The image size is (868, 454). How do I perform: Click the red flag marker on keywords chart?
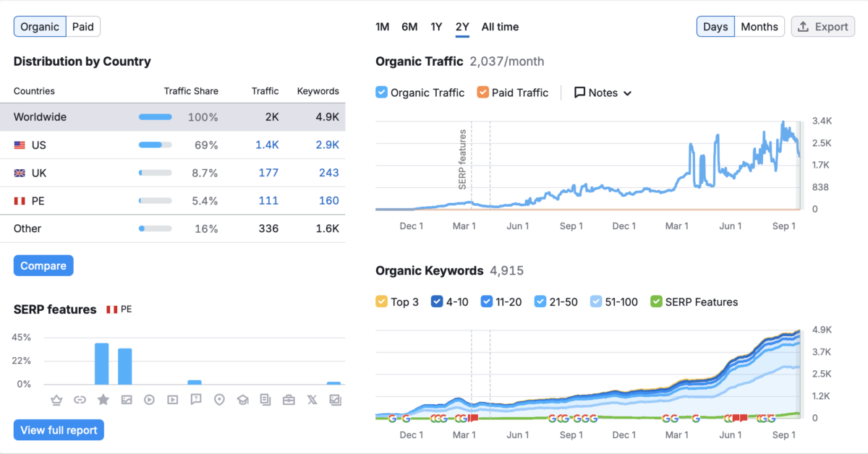tap(473, 418)
